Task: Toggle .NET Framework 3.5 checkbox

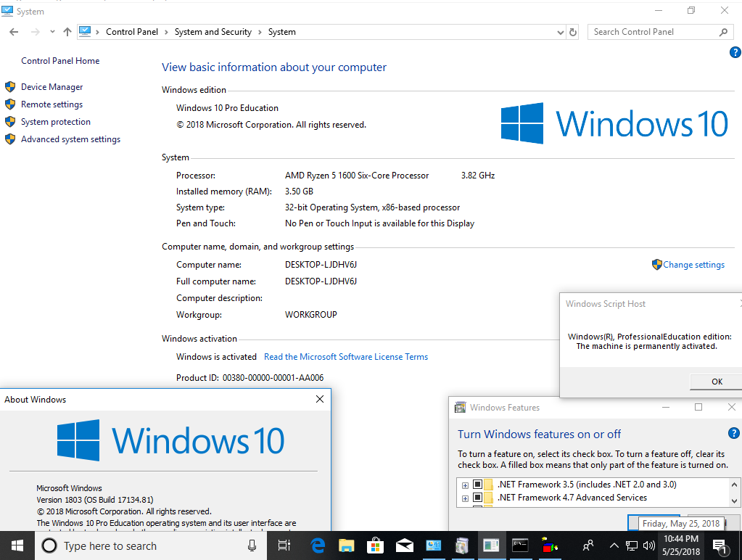Action: coord(477,485)
